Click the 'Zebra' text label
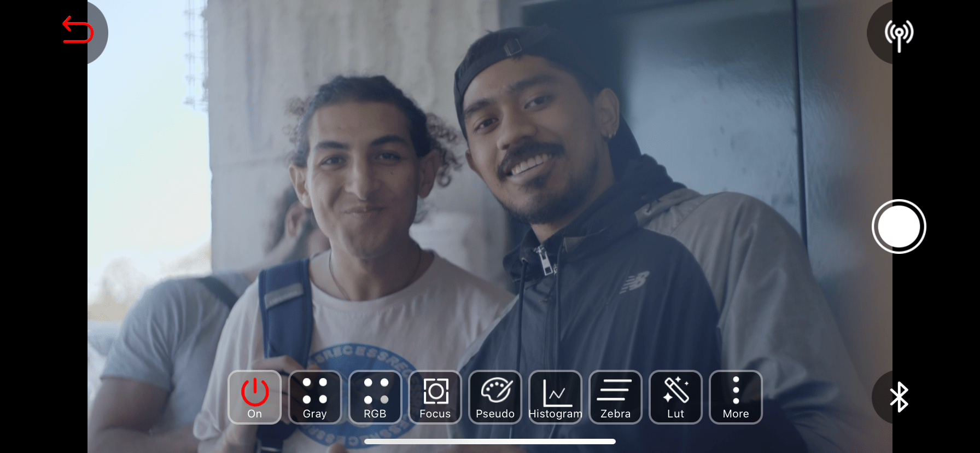The image size is (980, 453). point(615,414)
